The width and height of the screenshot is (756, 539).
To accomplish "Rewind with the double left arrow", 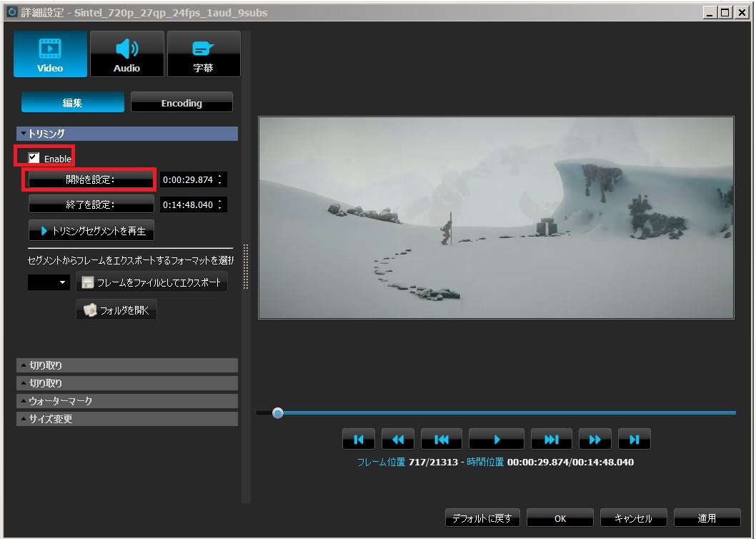I will click(x=398, y=439).
